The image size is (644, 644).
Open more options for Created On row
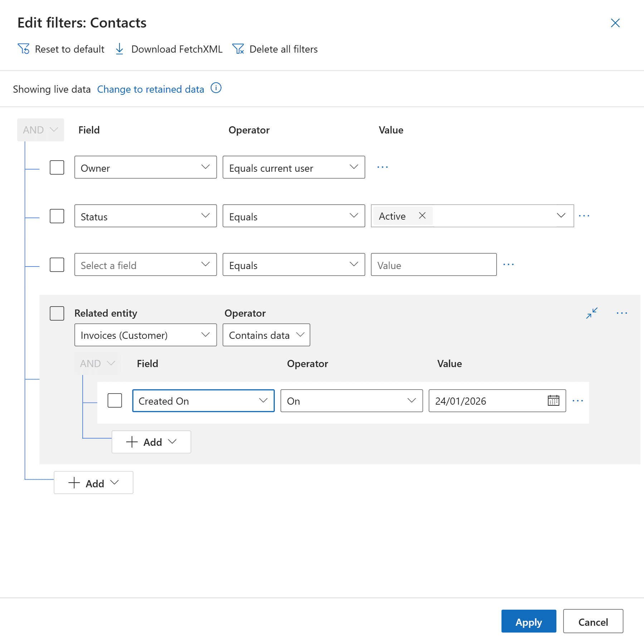coord(577,401)
